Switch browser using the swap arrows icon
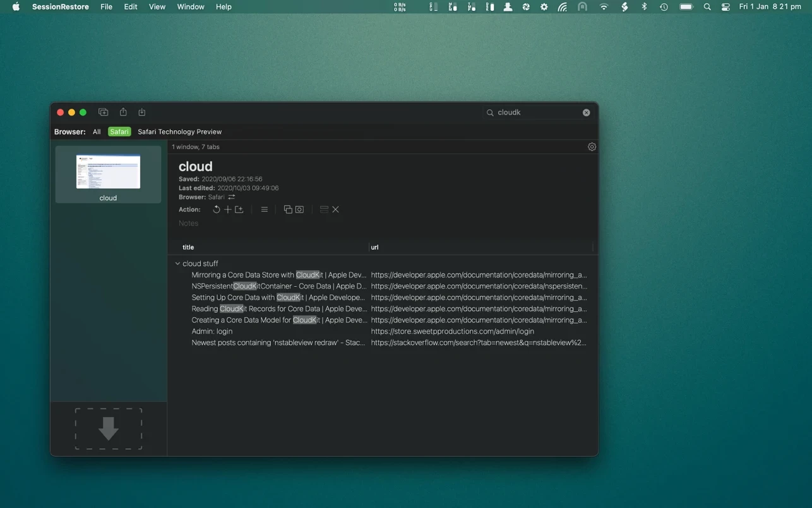This screenshot has height=508, width=812. coord(232,197)
